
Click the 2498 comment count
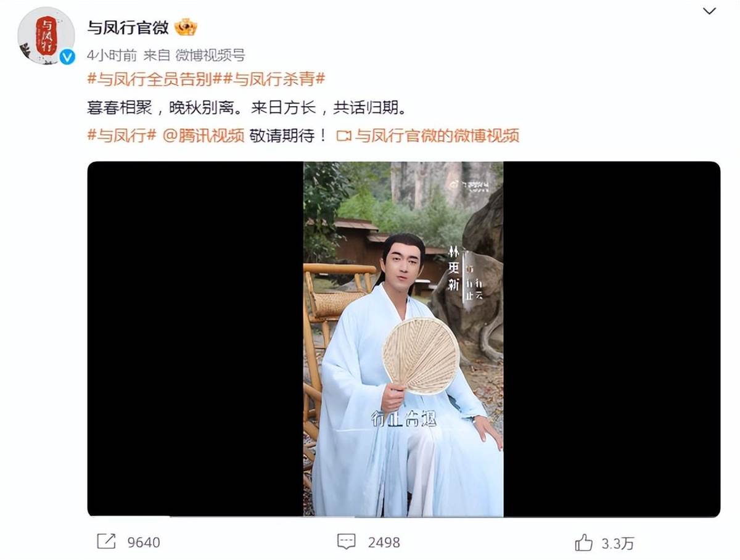point(384,543)
